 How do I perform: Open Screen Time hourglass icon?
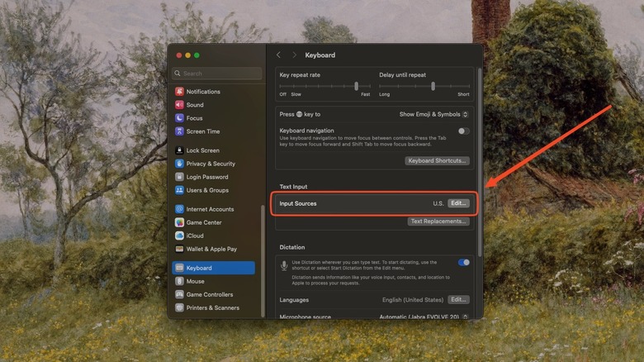(x=179, y=131)
